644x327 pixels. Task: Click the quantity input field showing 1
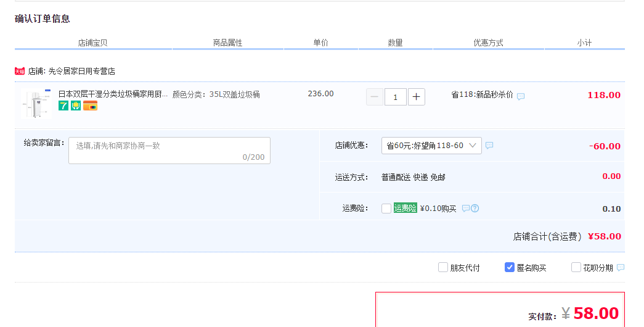click(396, 97)
